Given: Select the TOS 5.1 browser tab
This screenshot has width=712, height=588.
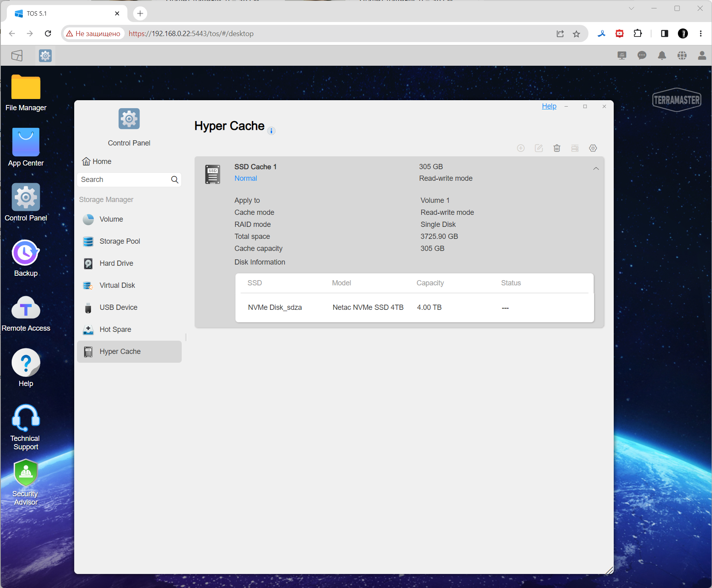Looking at the screenshot, I should (x=67, y=14).
